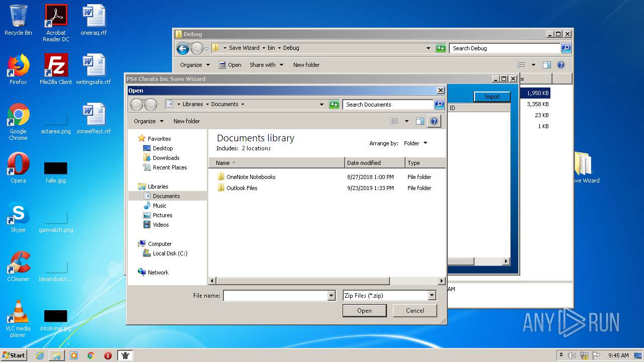Launch the FileZilla Client shortcut
Viewport: 644px width, 362px height.
click(56, 69)
